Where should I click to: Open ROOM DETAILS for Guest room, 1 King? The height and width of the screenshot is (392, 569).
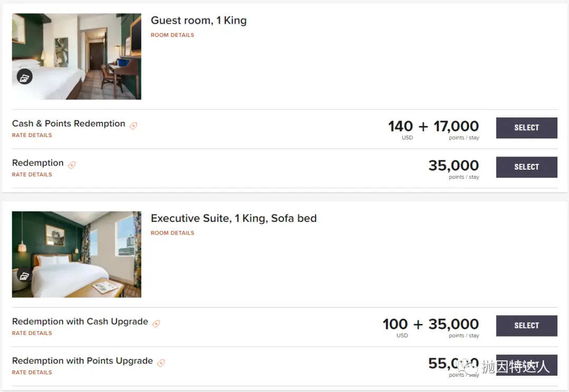click(172, 35)
